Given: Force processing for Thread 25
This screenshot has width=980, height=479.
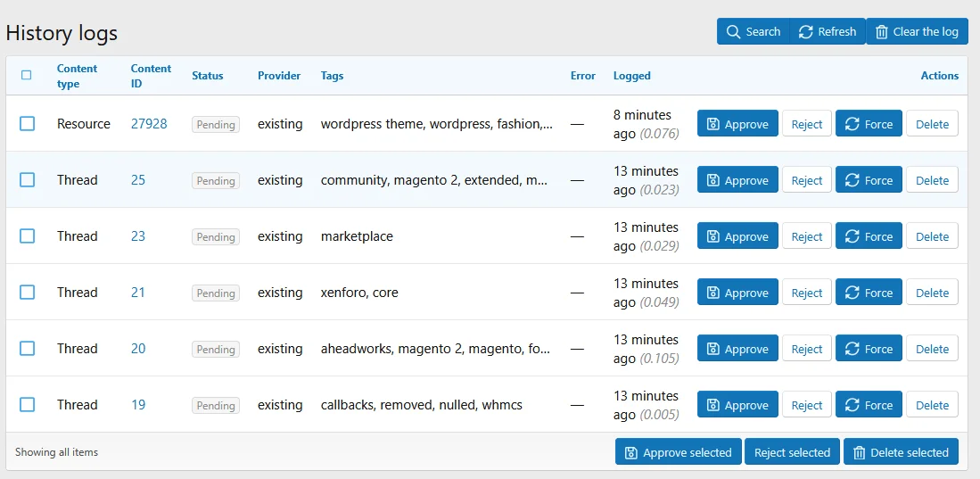Looking at the screenshot, I should (x=869, y=180).
